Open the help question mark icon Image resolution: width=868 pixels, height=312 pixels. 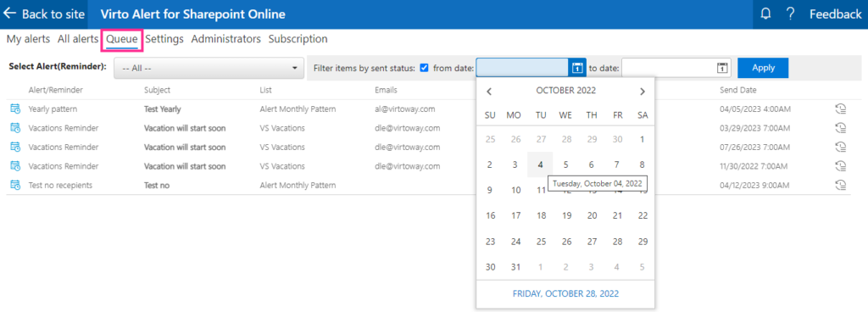(x=791, y=14)
